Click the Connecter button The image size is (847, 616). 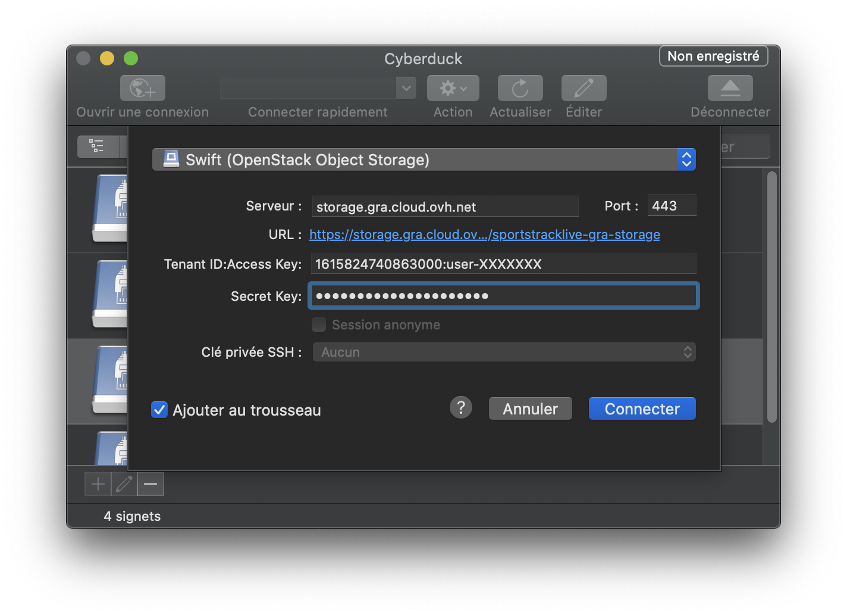[642, 409]
